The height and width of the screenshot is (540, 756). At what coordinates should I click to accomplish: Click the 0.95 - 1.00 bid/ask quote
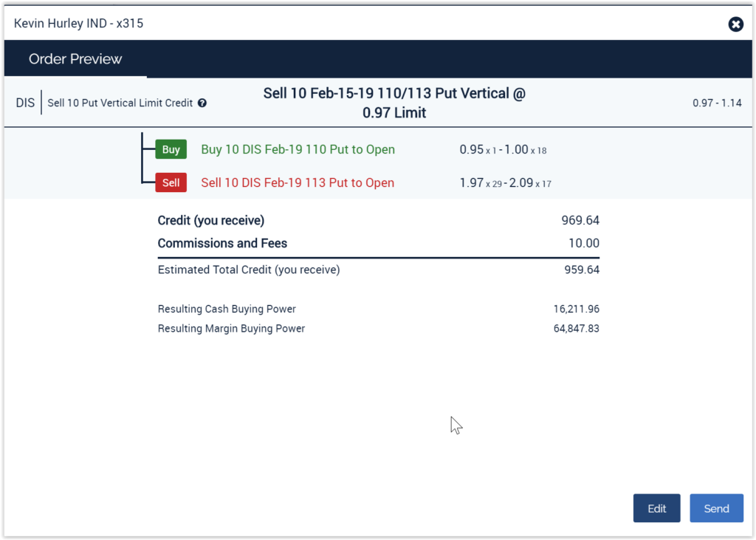(502, 149)
